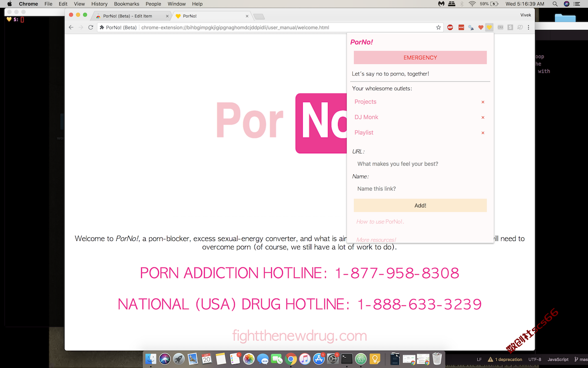Open Chrome three-dot menu
The image size is (588, 368).
click(x=529, y=28)
